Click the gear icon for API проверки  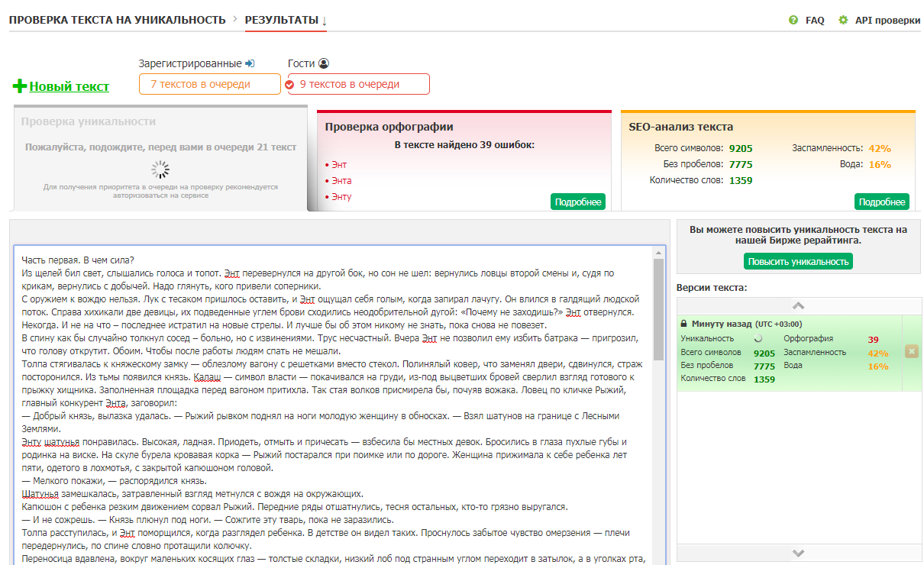[x=843, y=21]
